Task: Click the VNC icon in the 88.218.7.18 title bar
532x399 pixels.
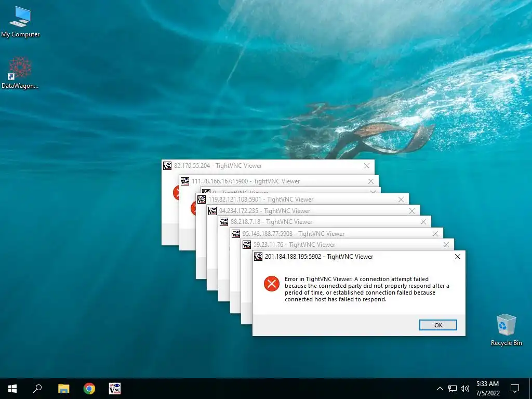Action: point(224,222)
